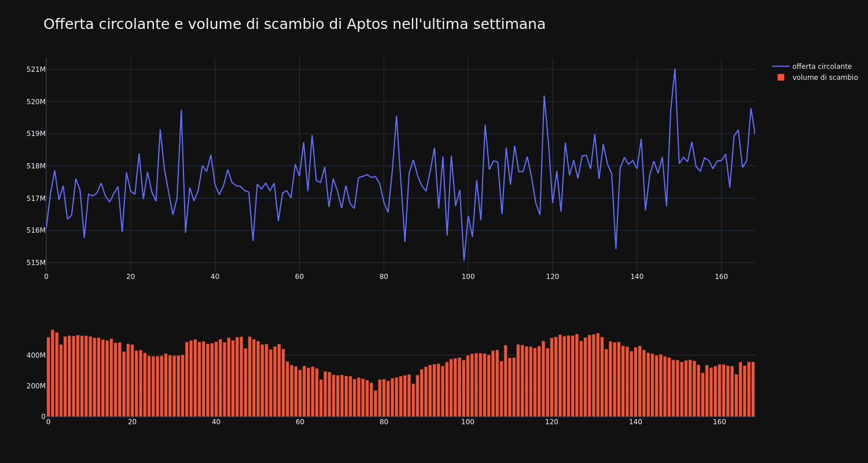Click the 515M y-axis label
Image resolution: width=868 pixels, height=463 pixels.
point(36,263)
